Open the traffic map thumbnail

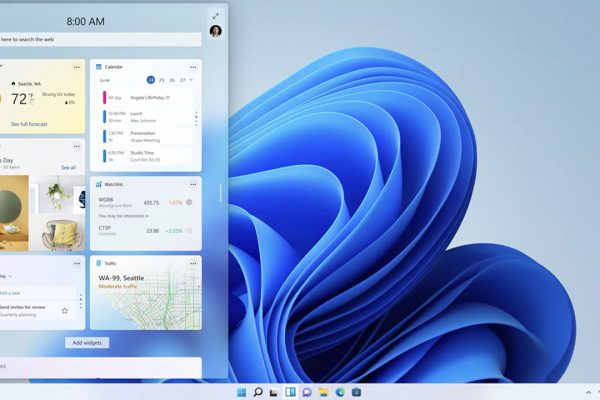click(x=146, y=292)
